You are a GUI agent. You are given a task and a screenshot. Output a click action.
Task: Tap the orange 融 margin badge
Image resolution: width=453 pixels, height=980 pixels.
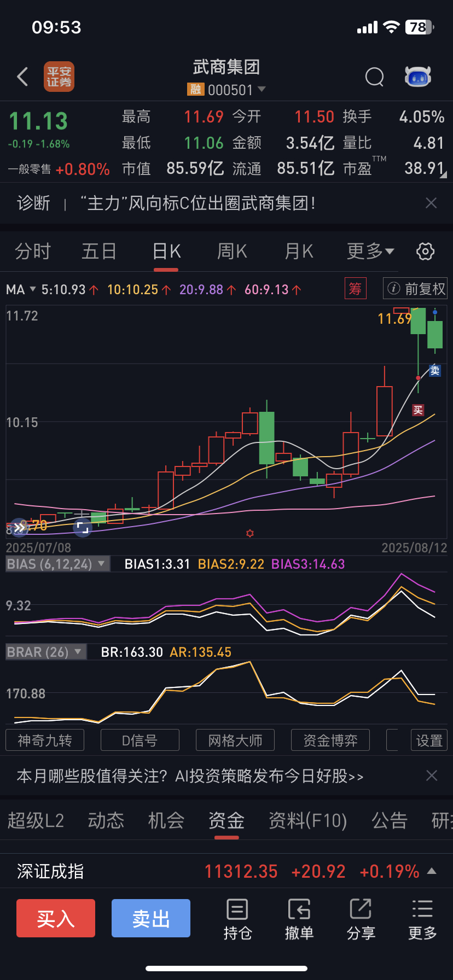pos(195,90)
